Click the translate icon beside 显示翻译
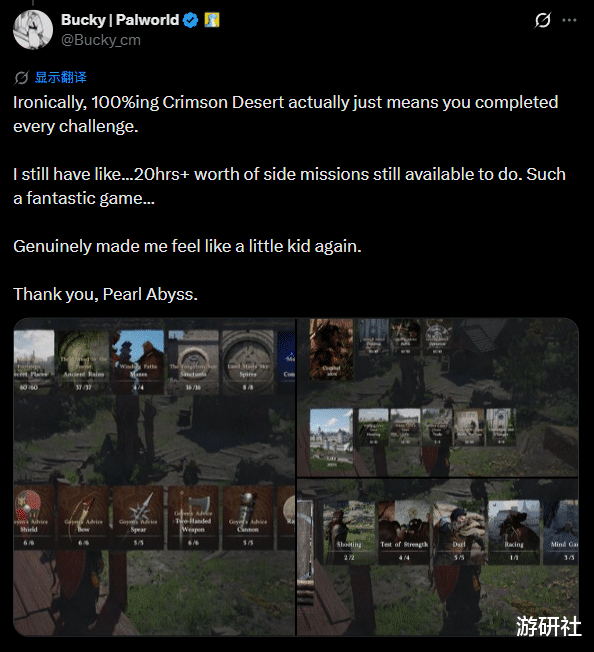 [21, 77]
